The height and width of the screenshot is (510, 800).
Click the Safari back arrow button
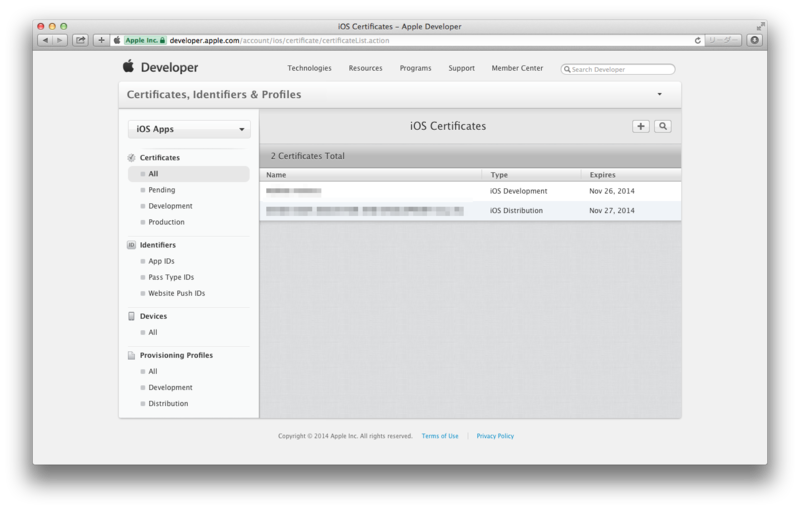point(45,40)
